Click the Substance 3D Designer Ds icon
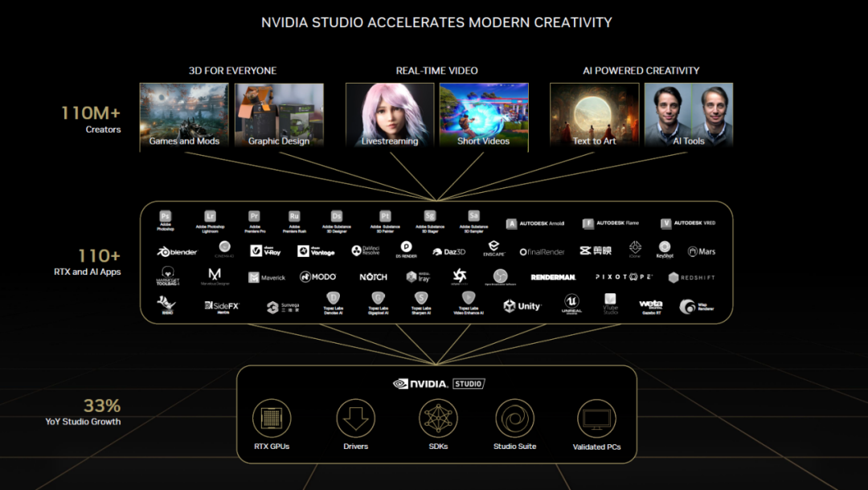 [337, 216]
